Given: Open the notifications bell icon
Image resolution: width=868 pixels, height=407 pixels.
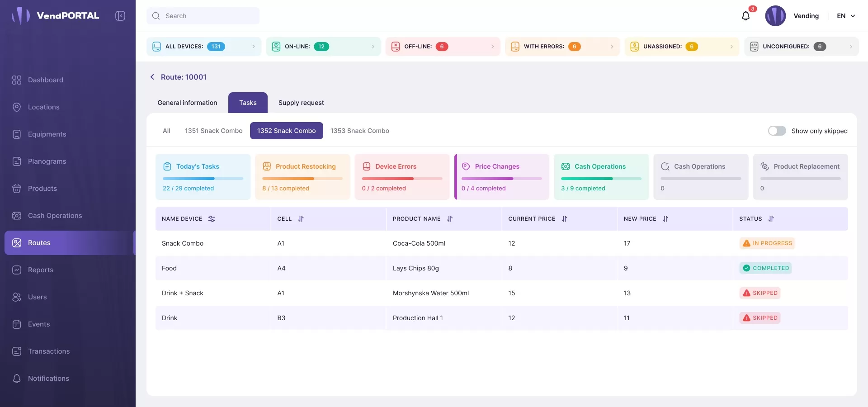Looking at the screenshot, I should pyautogui.click(x=745, y=16).
